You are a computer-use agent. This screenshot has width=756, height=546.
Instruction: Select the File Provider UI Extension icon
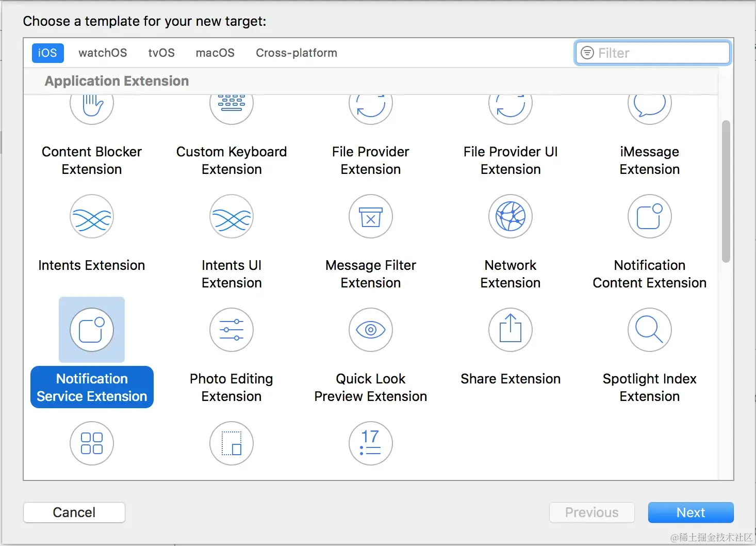pyautogui.click(x=511, y=108)
